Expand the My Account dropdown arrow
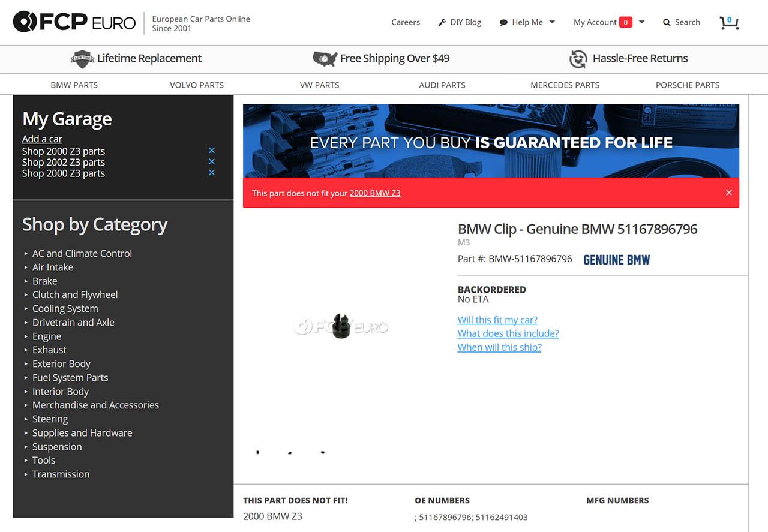 coord(641,22)
